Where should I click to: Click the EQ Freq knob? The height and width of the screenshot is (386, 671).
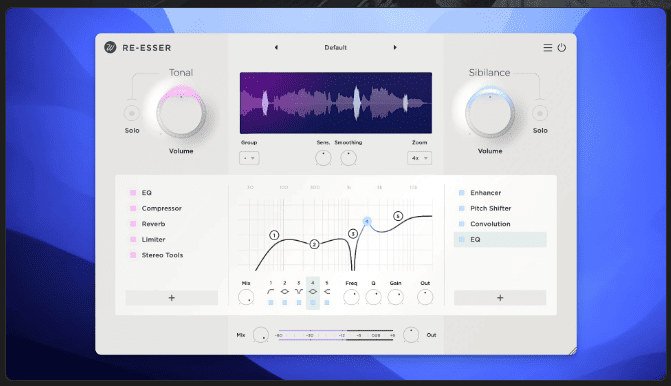[351, 297]
